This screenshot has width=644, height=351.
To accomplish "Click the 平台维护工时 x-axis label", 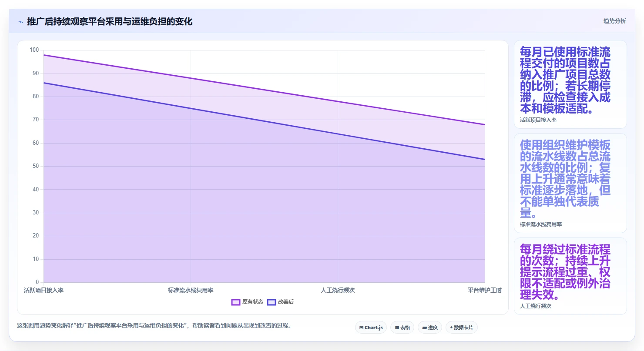I will [x=485, y=290].
